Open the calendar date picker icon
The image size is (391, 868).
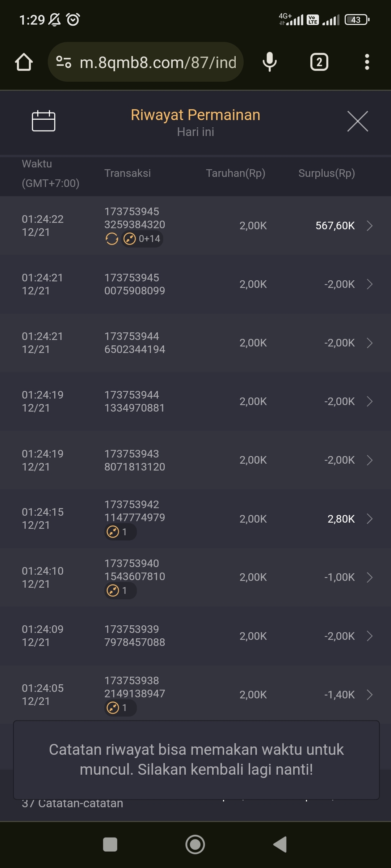[43, 121]
